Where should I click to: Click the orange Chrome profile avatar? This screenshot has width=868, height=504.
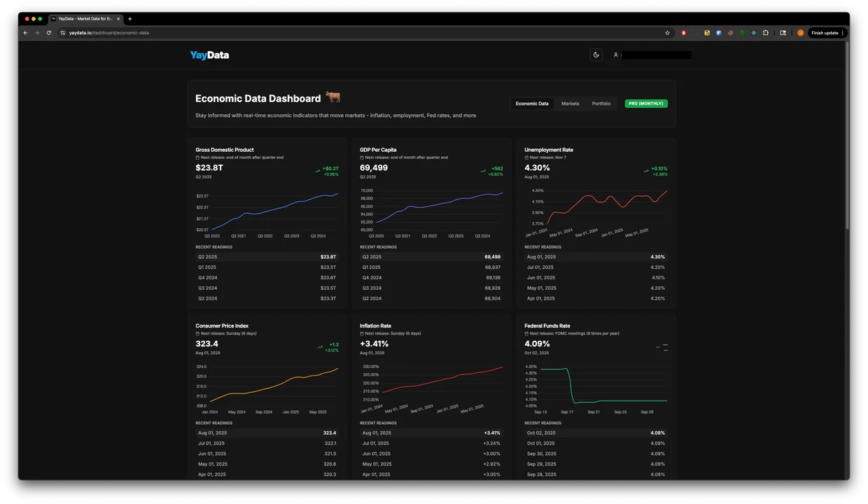click(801, 33)
